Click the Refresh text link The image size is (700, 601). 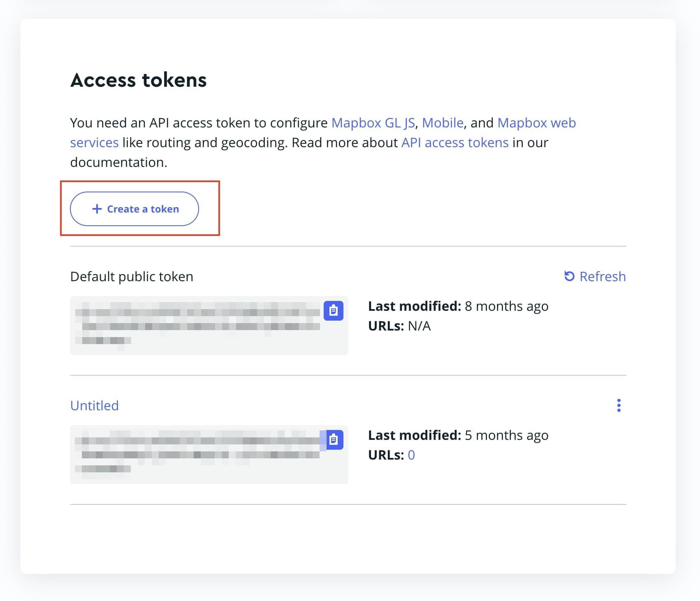click(603, 277)
